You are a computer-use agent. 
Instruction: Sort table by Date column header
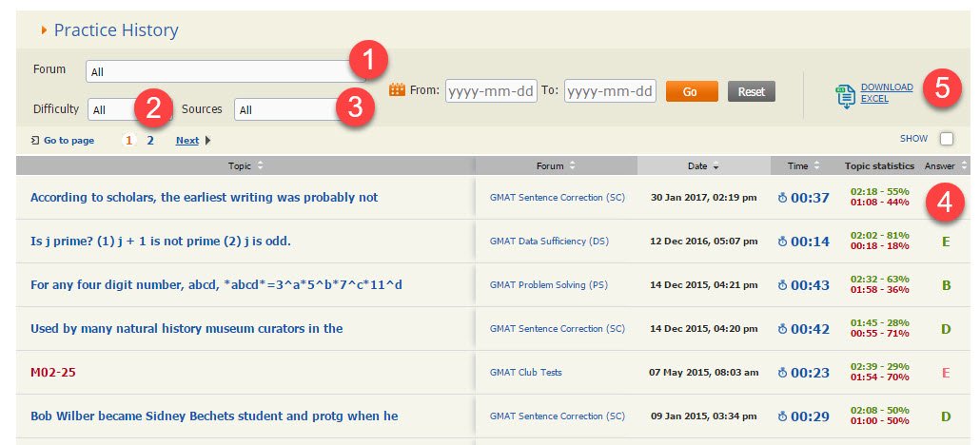(703, 165)
